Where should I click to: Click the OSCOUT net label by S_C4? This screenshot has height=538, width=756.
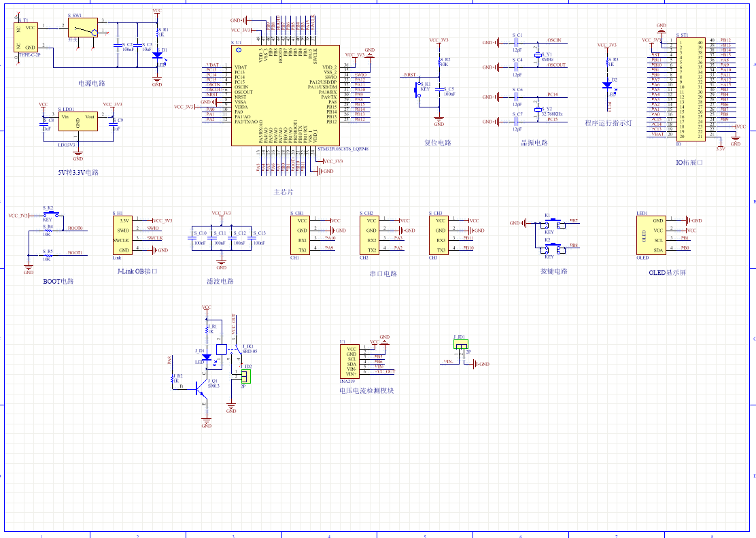(x=557, y=65)
